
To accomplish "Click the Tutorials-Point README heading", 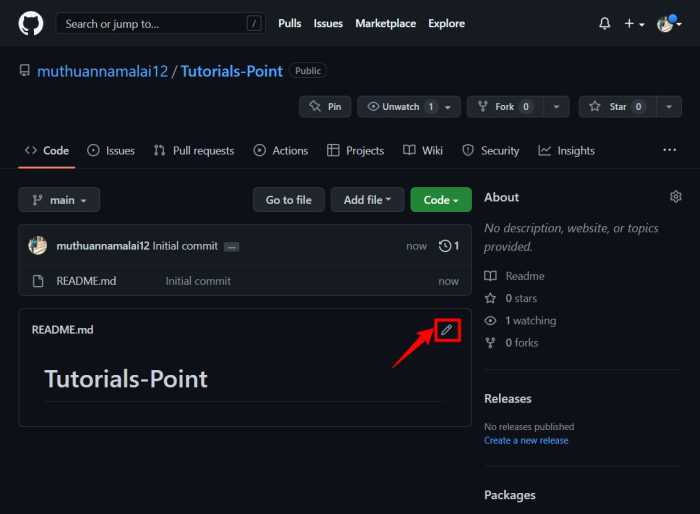I will coord(126,379).
